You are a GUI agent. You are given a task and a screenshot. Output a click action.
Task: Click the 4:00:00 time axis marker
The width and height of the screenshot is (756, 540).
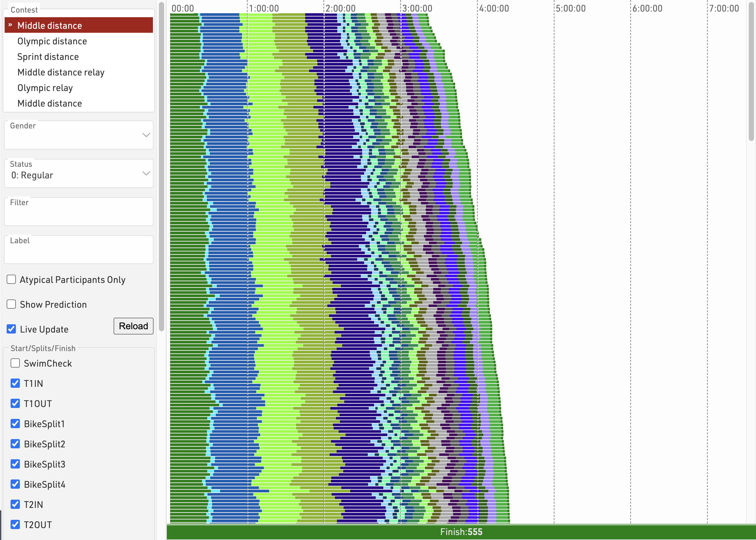pyautogui.click(x=494, y=8)
